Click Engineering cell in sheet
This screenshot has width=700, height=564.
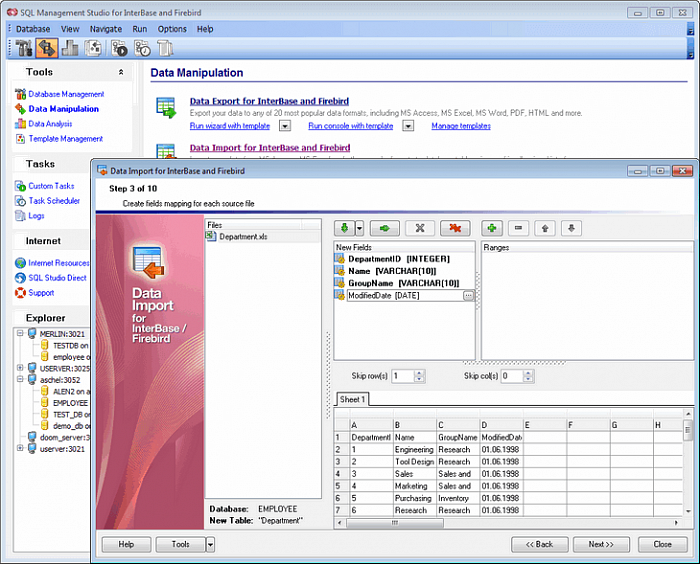(x=414, y=449)
